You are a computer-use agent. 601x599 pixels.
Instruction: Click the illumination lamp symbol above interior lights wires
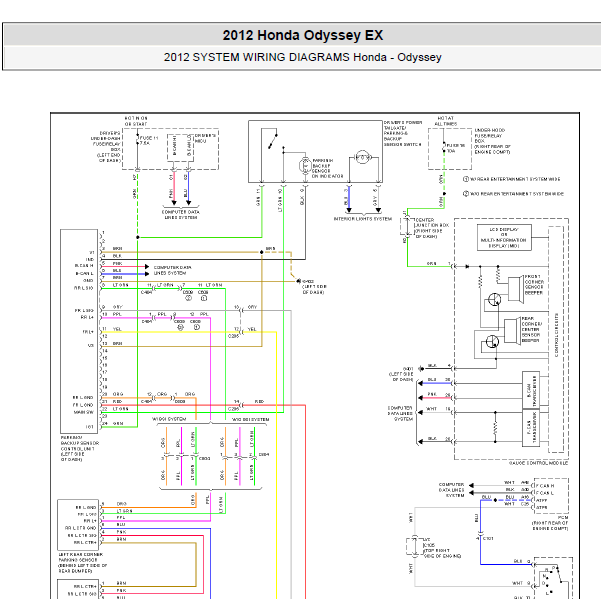362,157
